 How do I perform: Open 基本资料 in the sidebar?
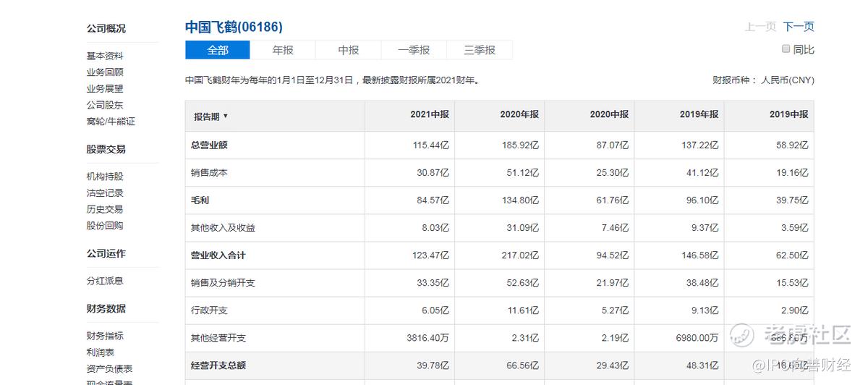coord(105,56)
